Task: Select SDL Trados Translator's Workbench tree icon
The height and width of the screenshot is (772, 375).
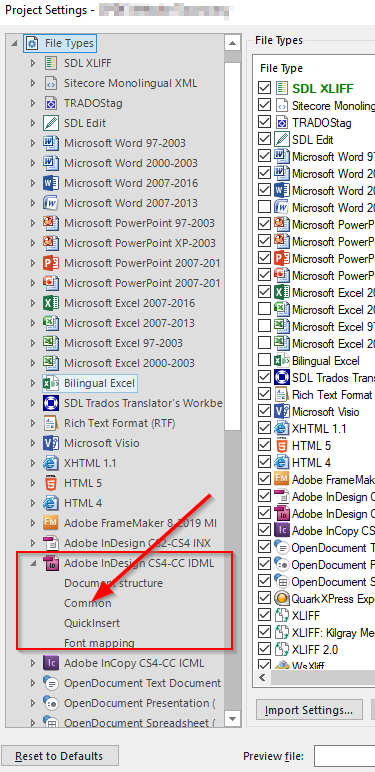Action: tap(50, 403)
